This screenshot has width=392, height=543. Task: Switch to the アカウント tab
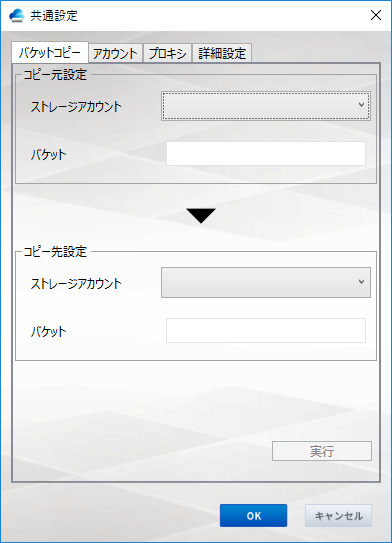click(x=115, y=53)
